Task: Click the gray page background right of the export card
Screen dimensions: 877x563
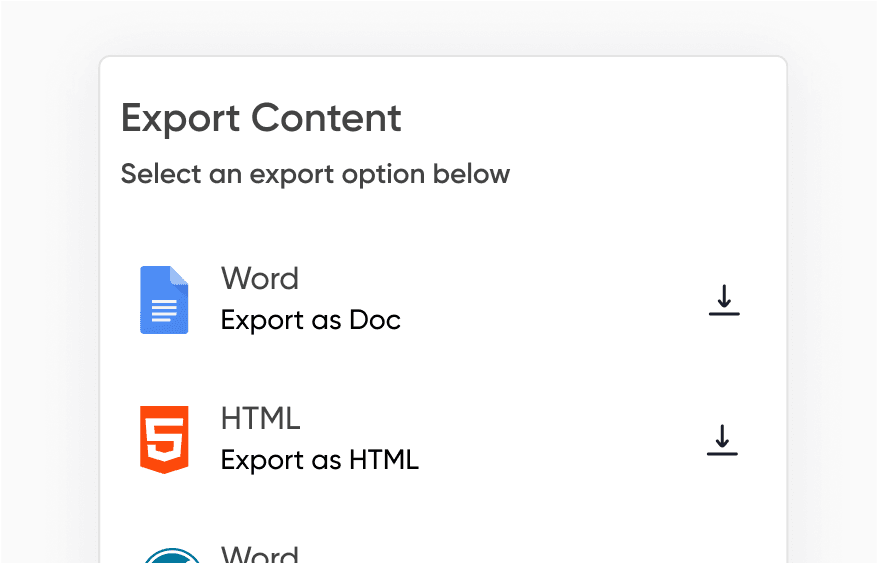Action: (x=832, y=300)
